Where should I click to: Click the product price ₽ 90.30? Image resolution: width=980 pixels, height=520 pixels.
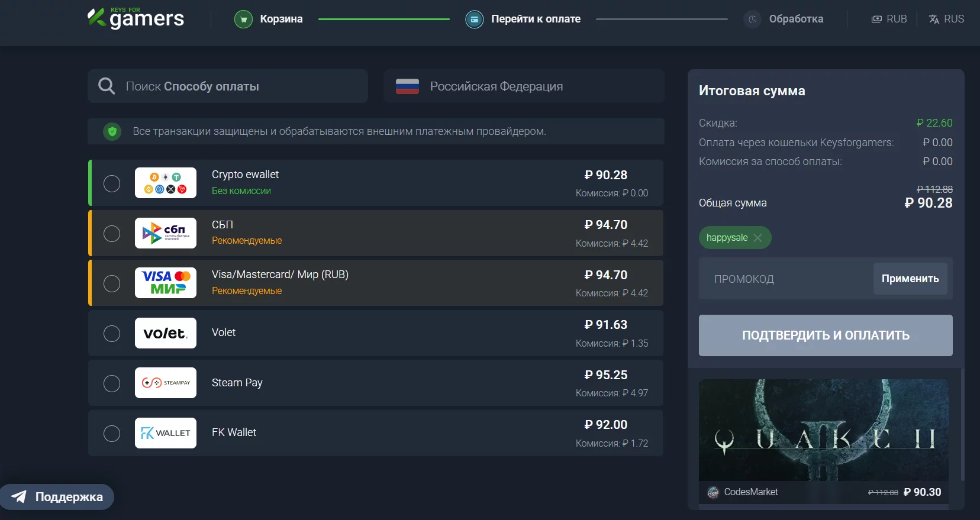tap(922, 492)
